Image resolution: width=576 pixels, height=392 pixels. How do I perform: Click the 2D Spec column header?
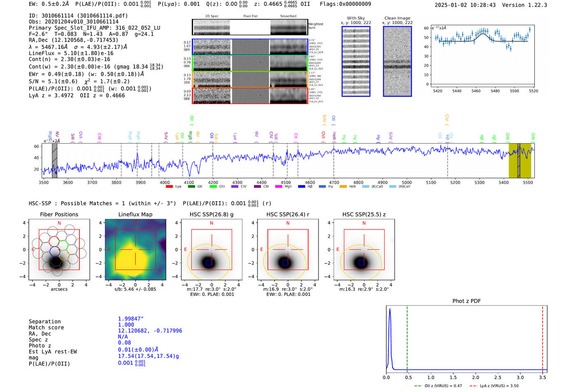click(x=212, y=16)
